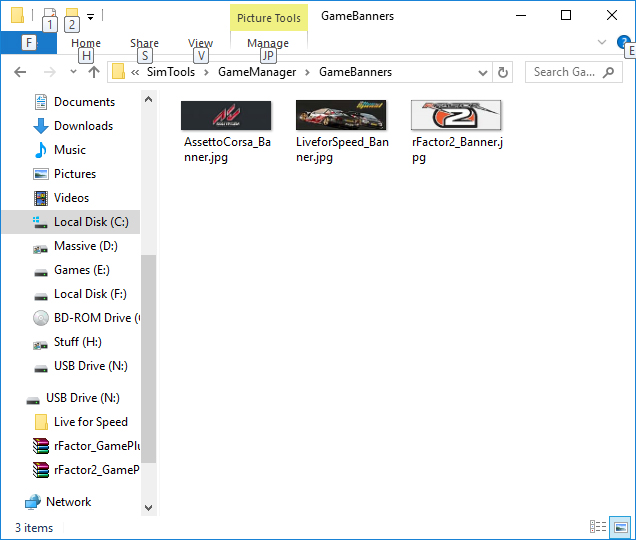
Task: Click the 3 items status text
Action: click(34, 527)
